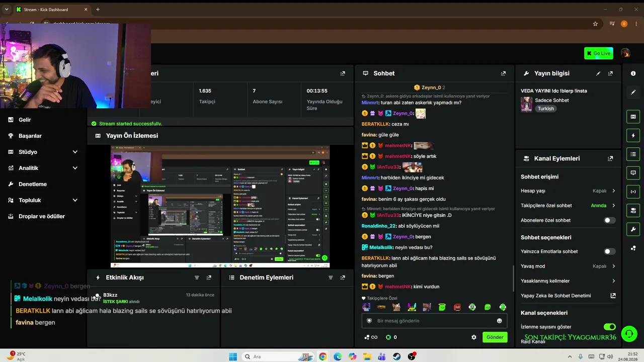Click the Go Live button
The height and width of the screenshot is (362, 644).
coord(599,53)
